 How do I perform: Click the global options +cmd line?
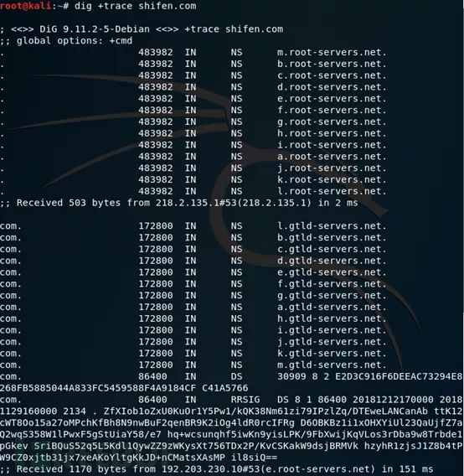point(66,41)
